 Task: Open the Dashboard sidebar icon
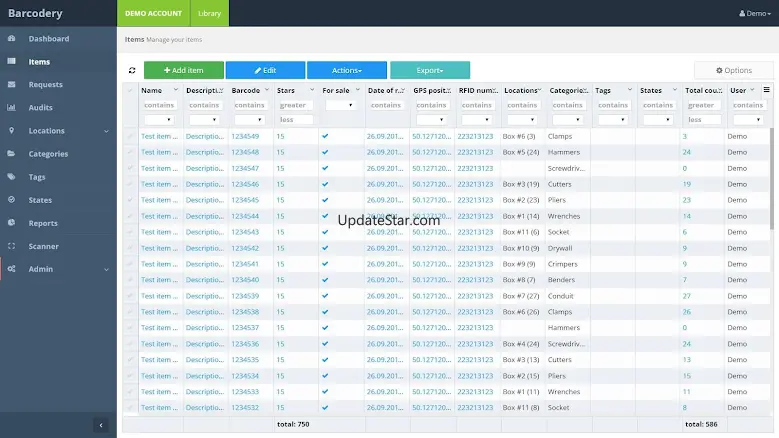(x=11, y=38)
